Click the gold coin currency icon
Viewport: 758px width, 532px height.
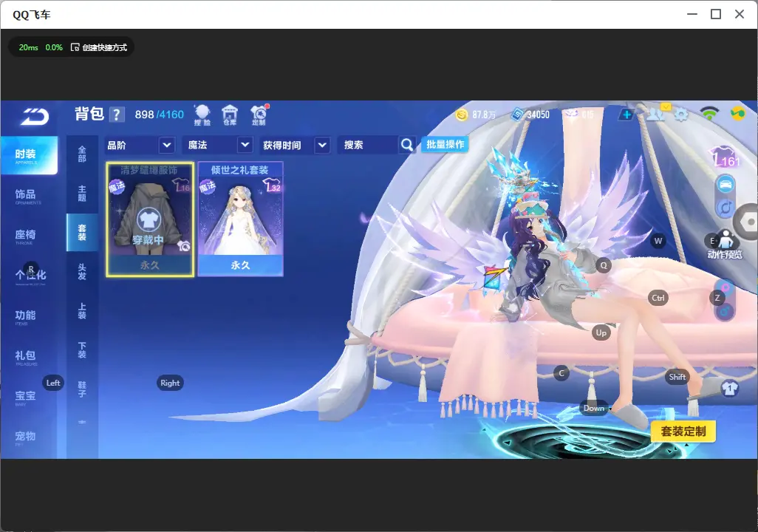tap(462, 115)
